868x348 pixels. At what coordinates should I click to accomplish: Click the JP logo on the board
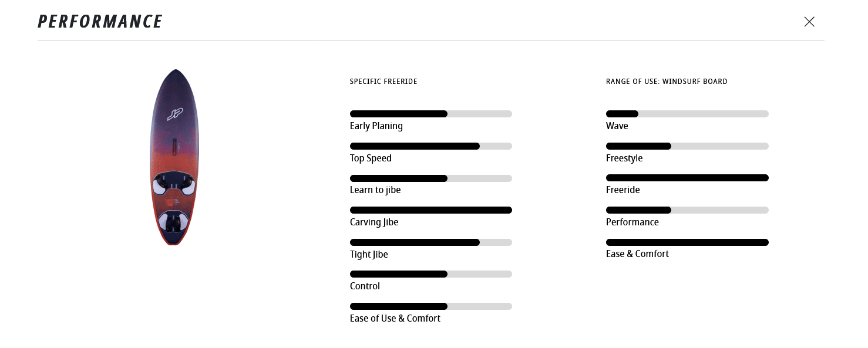point(175,113)
